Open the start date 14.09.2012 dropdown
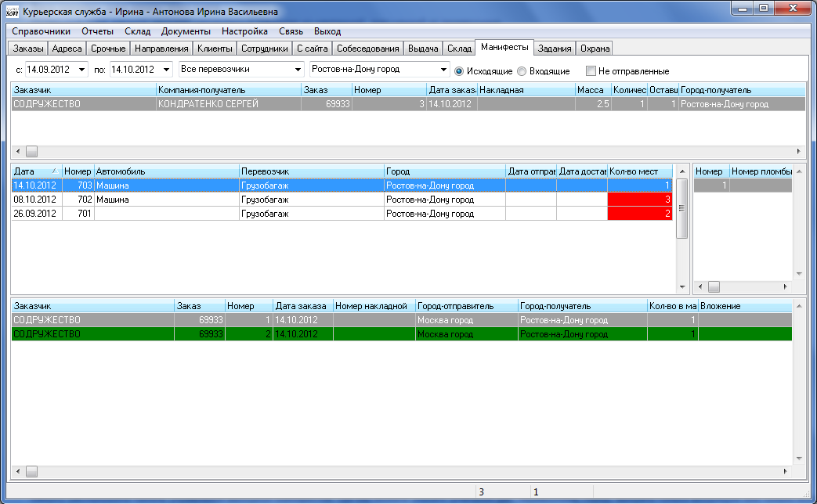 coord(82,69)
